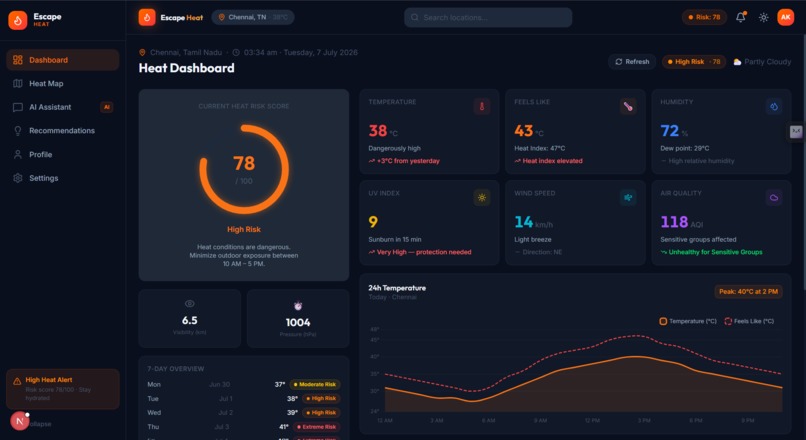Click the 78 heat risk score gauge
This screenshot has width=806, height=440.
(x=244, y=169)
